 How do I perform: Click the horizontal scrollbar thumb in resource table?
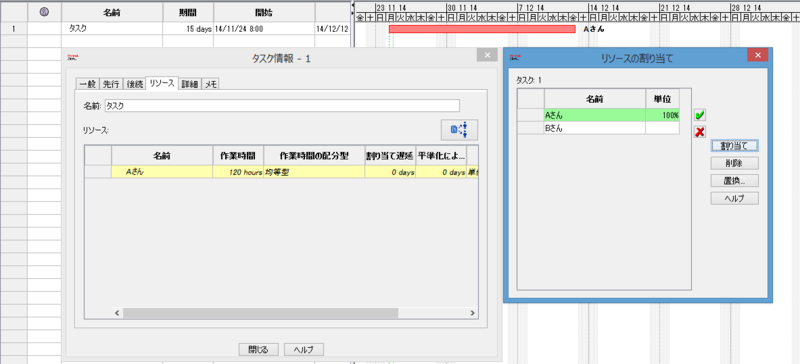tap(260, 313)
